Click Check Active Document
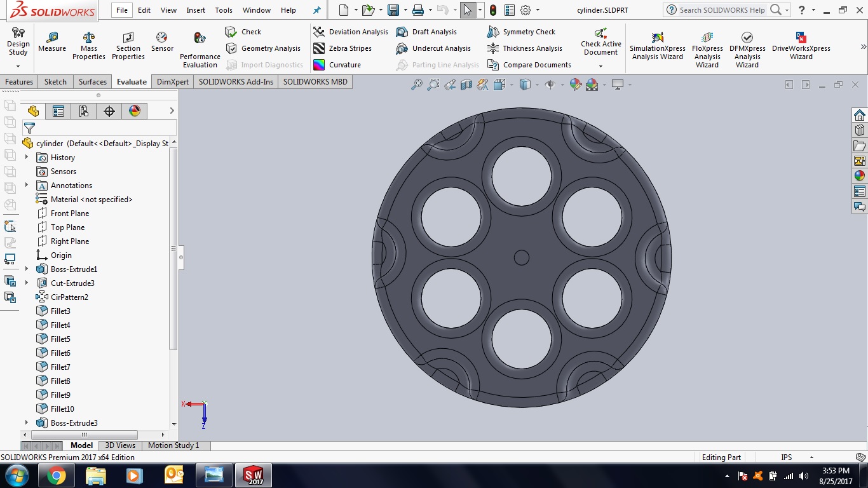The height and width of the screenshot is (488, 868). tap(601, 42)
